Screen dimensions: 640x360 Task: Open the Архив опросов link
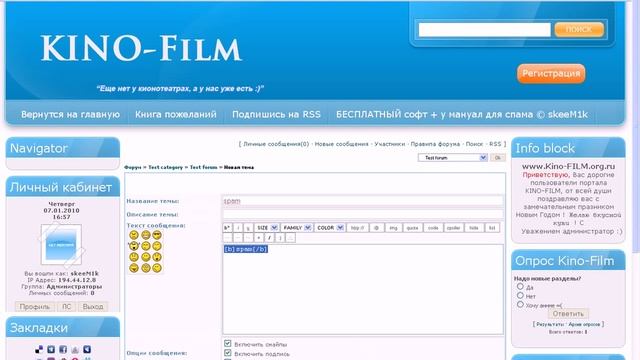pyautogui.click(x=584, y=324)
